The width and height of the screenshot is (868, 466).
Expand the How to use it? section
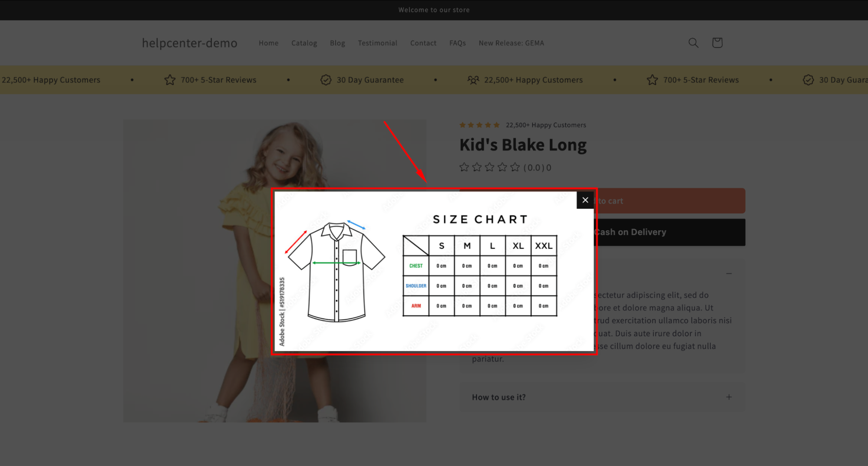(x=602, y=397)
